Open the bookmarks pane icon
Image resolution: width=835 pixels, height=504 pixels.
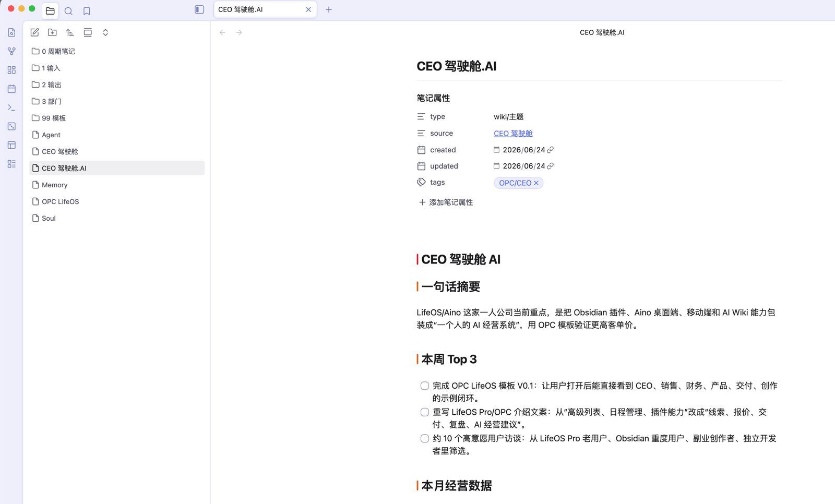(87, 10)
